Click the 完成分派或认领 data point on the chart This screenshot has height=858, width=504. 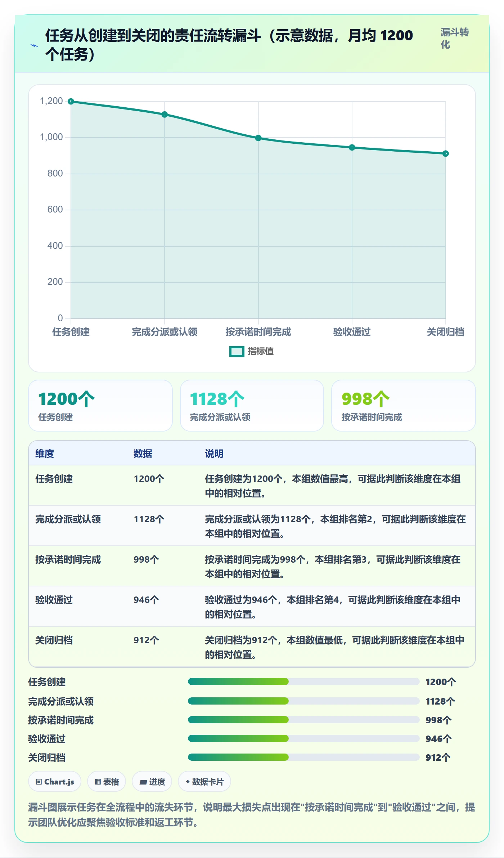(165, 115)
